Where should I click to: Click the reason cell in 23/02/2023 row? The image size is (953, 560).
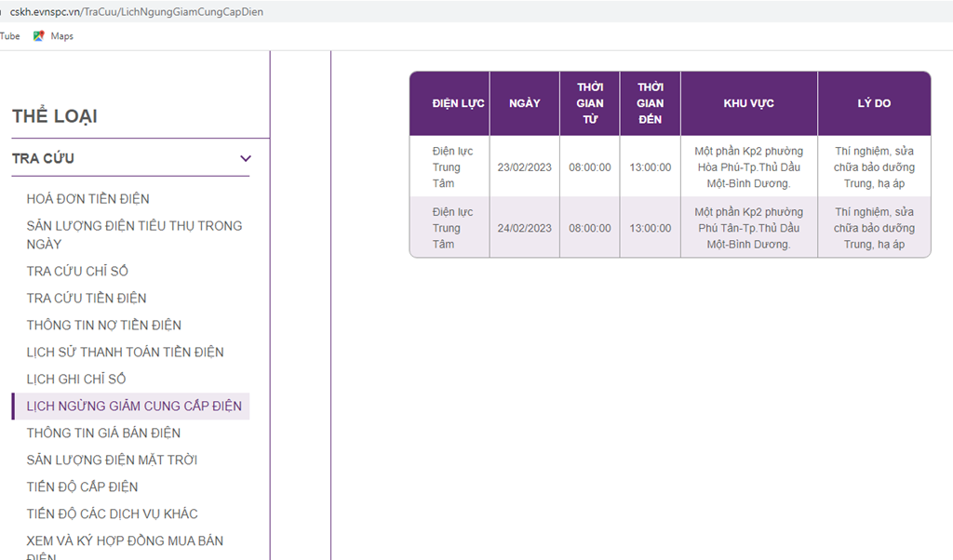tap(874, 167)
